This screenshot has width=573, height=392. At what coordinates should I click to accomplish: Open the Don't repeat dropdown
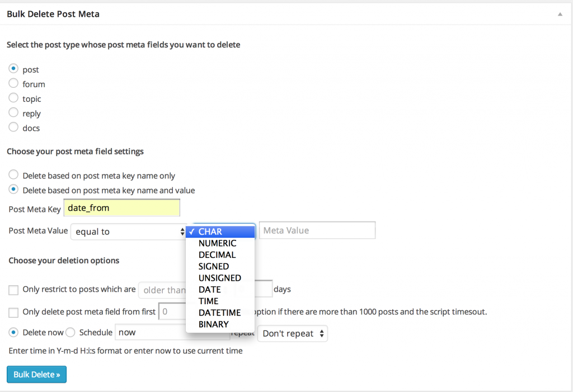[292, 333]
